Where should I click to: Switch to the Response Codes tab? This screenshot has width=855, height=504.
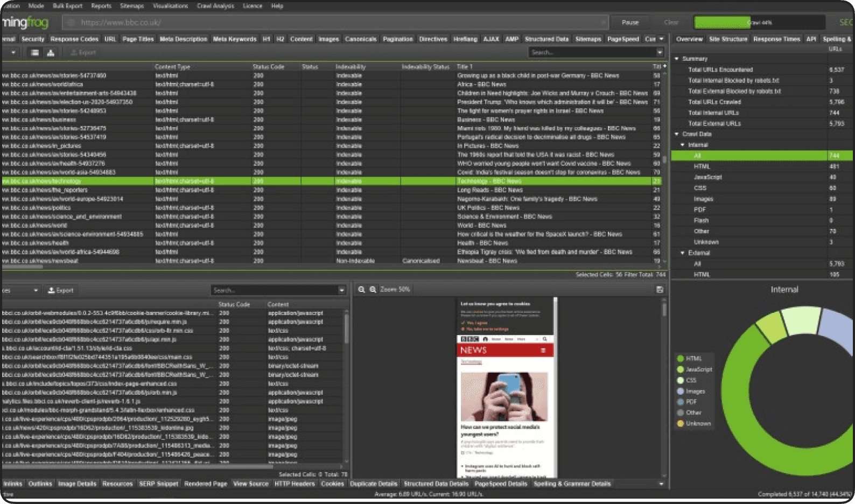[x=74, y=39]
